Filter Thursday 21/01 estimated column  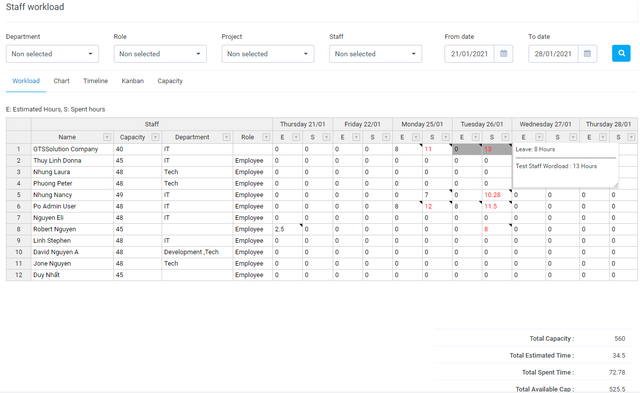coord(296,137)
